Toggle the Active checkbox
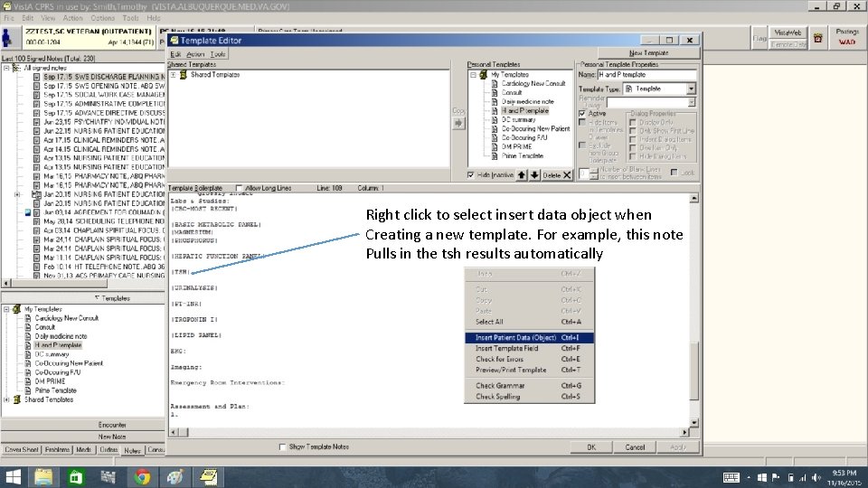 [581, 113]
